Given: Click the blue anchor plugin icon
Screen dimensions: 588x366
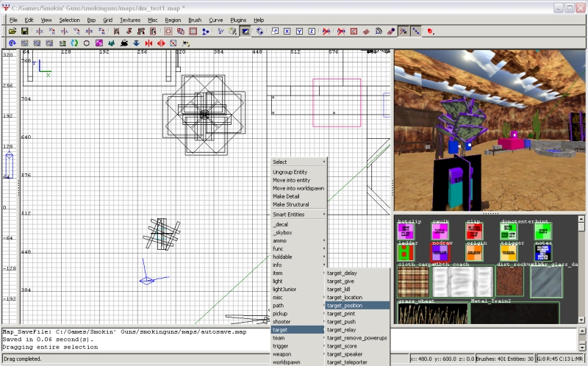Looking at the screenshot, I should (137, 43).
